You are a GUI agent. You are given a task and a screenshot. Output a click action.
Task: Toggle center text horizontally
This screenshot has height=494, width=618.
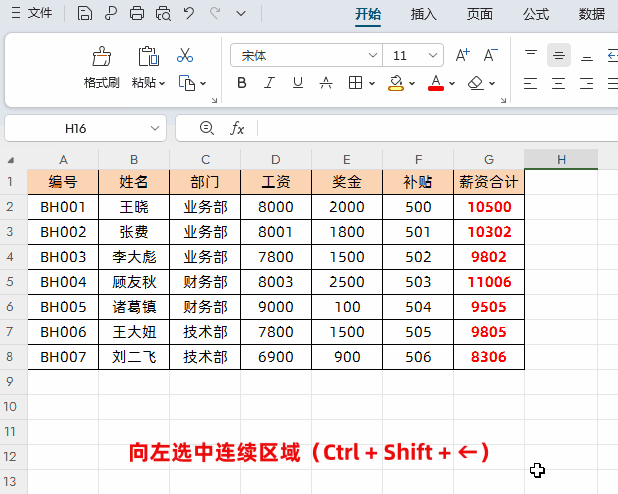pos(558,83)
